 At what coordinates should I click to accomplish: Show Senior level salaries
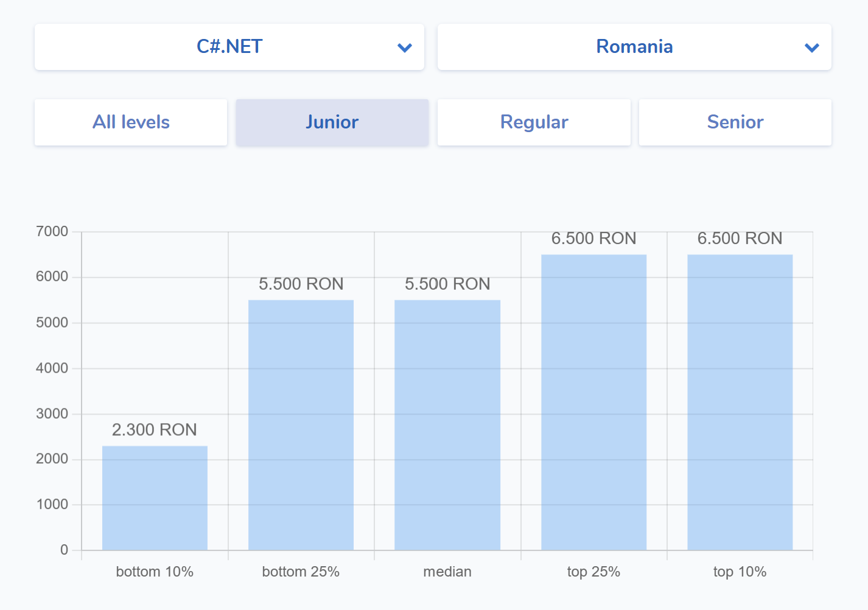click(735, 122)
